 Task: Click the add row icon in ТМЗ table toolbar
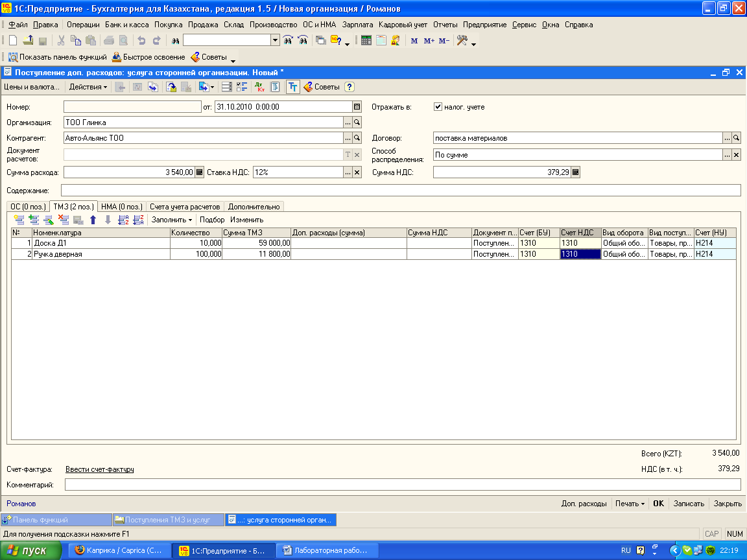[x=19, y=220]
